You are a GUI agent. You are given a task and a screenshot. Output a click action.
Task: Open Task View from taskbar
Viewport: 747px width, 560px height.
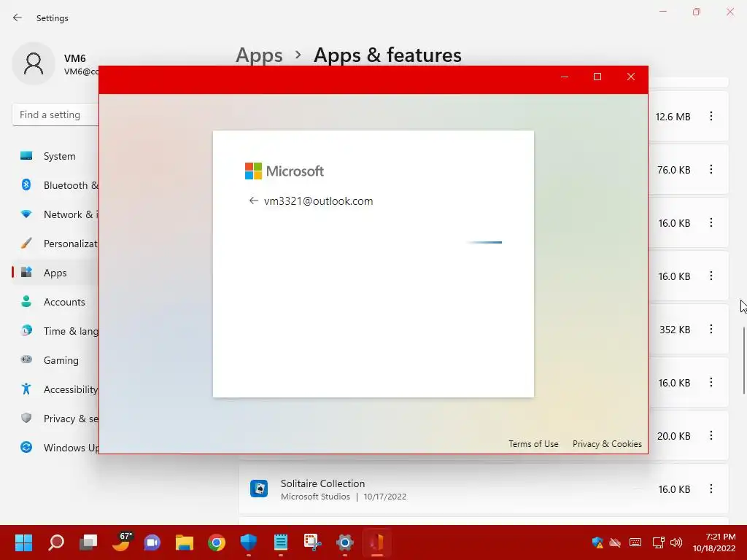(88, 542)
